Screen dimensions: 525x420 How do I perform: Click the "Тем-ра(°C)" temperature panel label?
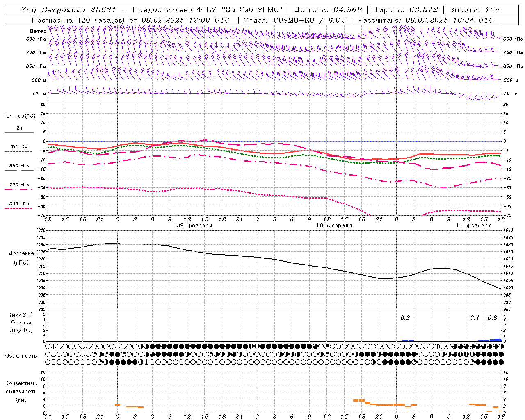click(x=19, y=116)
